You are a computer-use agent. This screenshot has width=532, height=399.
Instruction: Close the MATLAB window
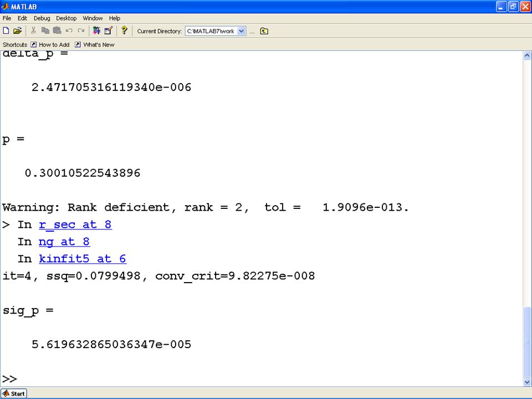525,7
